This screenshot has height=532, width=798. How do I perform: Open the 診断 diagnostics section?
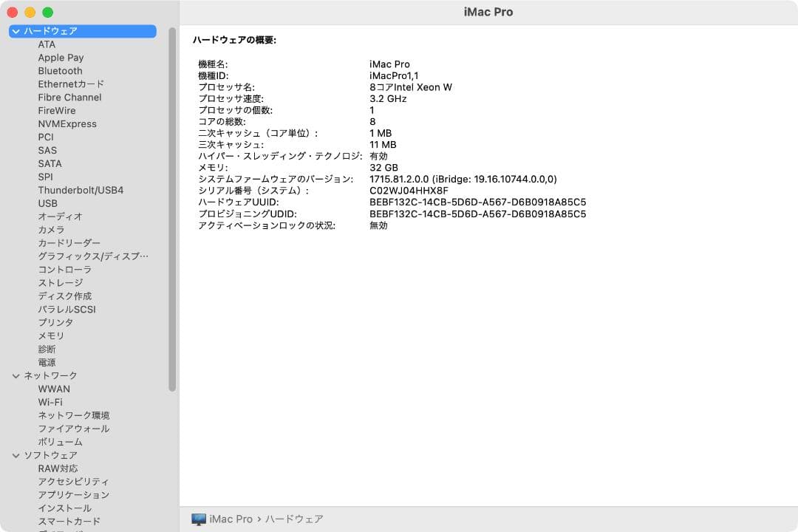pyautogui.click(x=47, y=349)
